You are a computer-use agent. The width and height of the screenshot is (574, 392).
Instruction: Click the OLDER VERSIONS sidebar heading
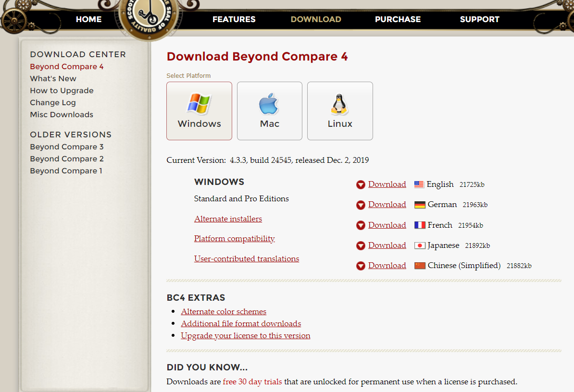click(x=71, y=135)
